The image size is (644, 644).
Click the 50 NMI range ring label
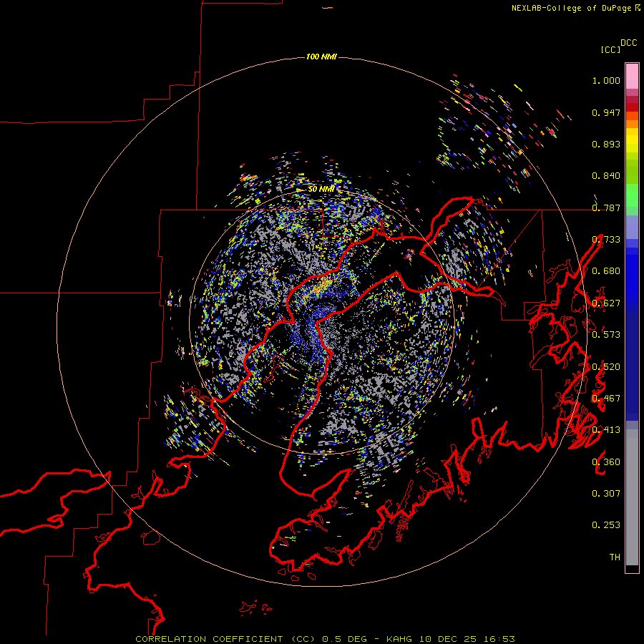(321, 190)
